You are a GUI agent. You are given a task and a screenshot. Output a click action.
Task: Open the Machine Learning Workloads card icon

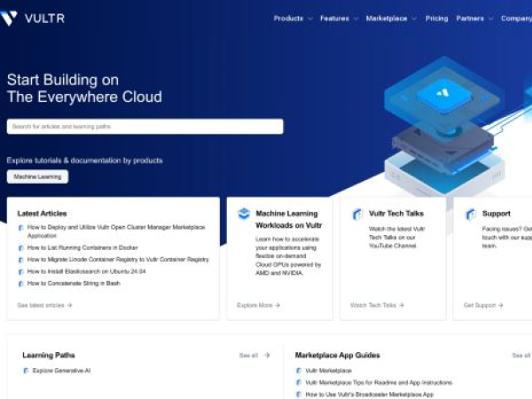point(244,214)
